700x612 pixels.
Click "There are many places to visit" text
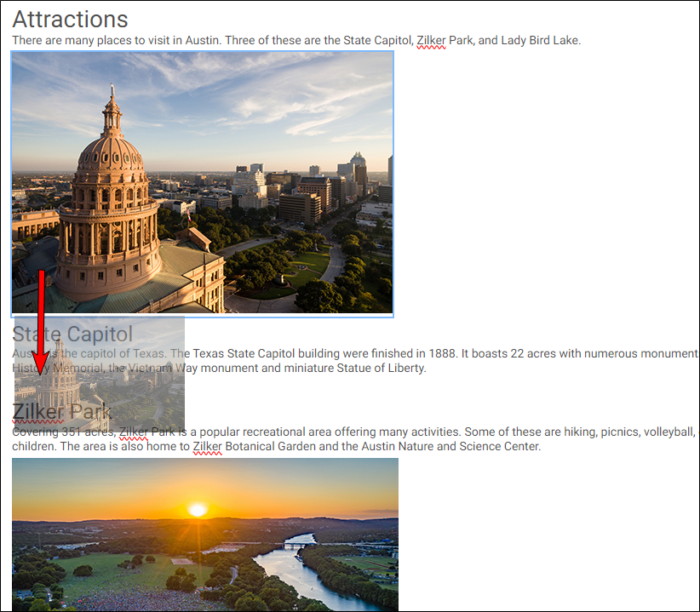click(90, 40)
